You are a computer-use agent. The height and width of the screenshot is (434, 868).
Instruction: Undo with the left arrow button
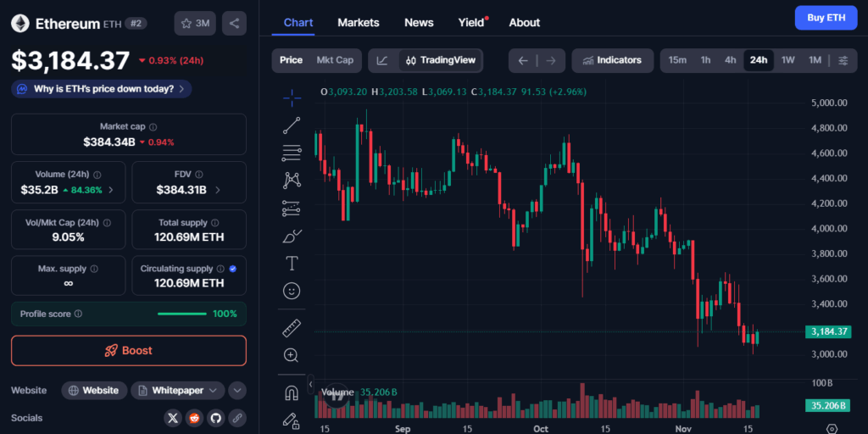coord(523,60)
